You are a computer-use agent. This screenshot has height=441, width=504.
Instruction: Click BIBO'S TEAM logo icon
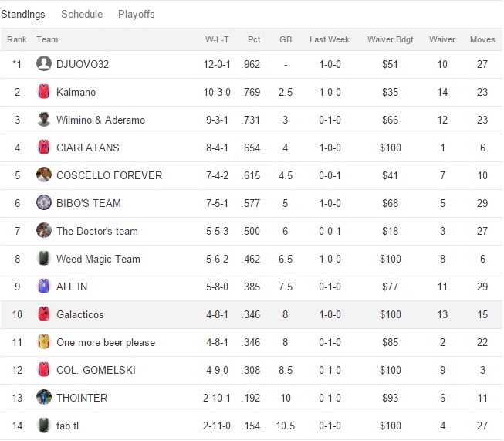pyautogui.click(x=44, y=203)
